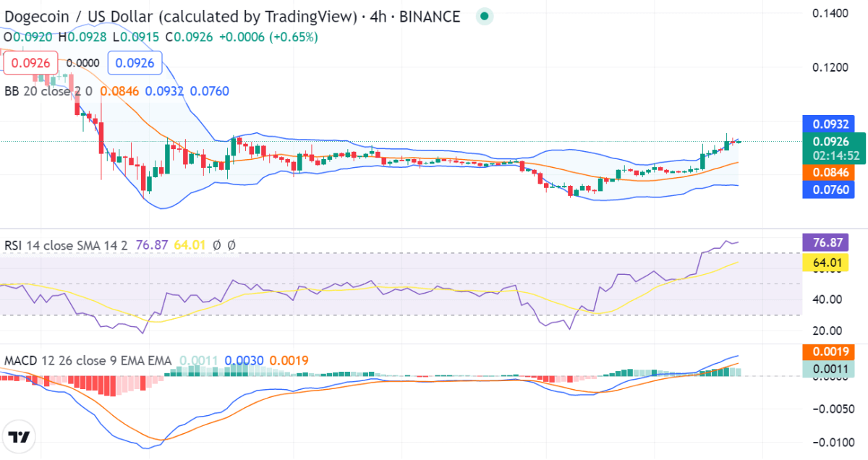Viewport: 868px width, 460px height.
Task: Click the 0.0000 spread value
Action: point(82,63)
